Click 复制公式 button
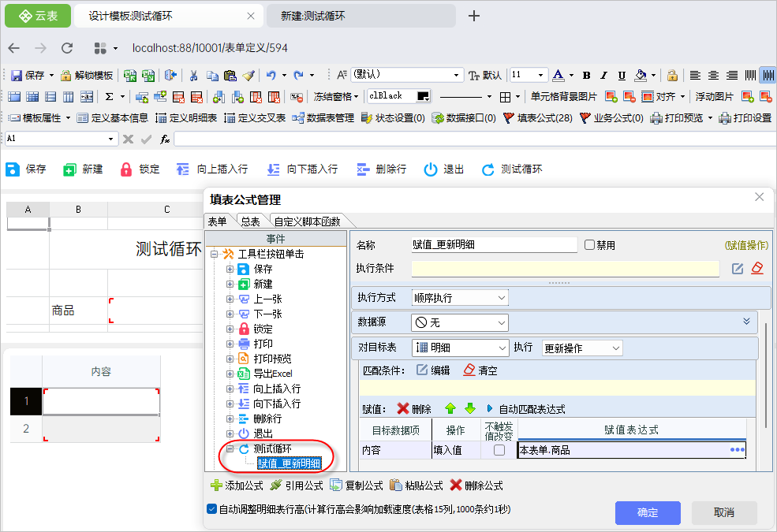Viewport: 777px width, 532px height. (x=357, y=485)
